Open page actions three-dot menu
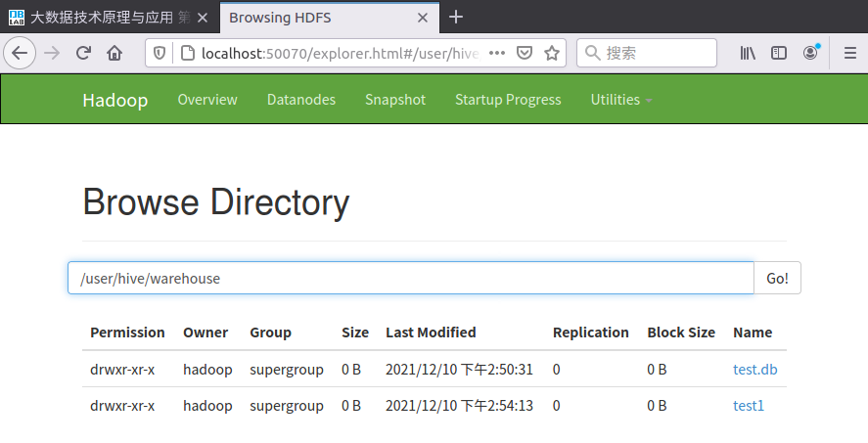This screenshot has width=868, height=443. (x=496, y=53)
